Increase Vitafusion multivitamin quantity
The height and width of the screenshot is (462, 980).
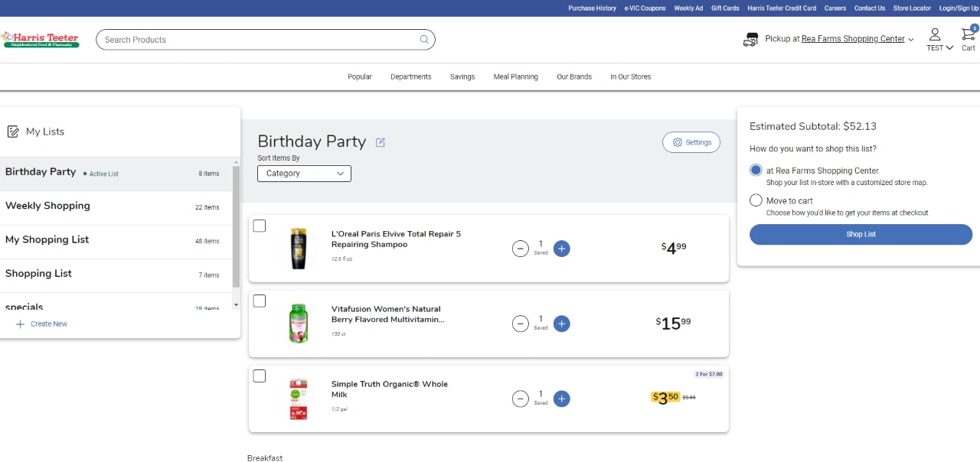pyautogui.click(x=562, y=324)
